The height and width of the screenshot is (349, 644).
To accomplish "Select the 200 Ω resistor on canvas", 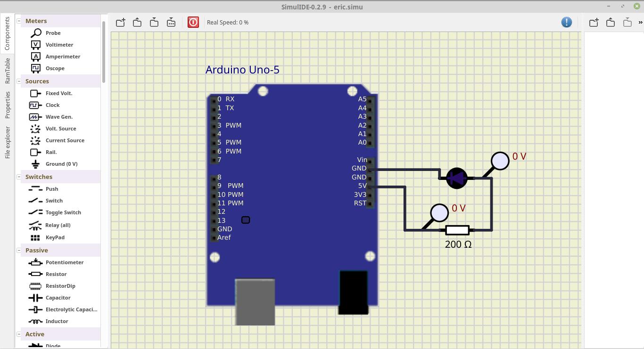I will tap(457, 230).
